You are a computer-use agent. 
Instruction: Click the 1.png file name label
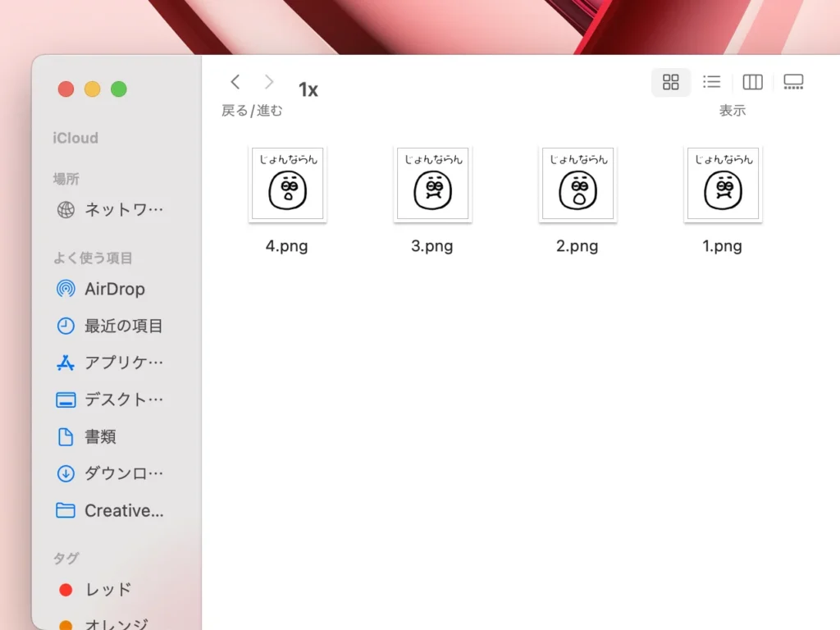pyautogui.click(x=722, y=246)
